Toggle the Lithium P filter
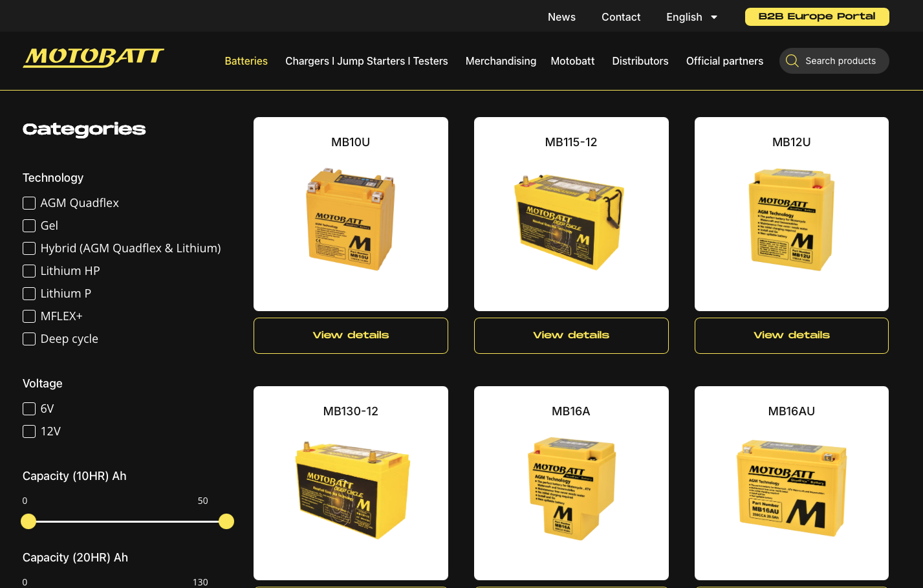 click(x=29, y=294)
